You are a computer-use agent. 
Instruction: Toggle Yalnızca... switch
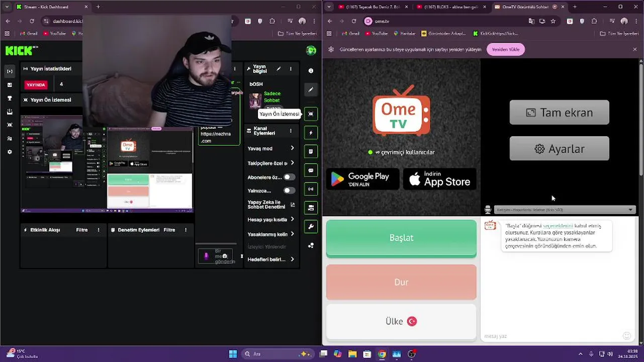[289, 191]
